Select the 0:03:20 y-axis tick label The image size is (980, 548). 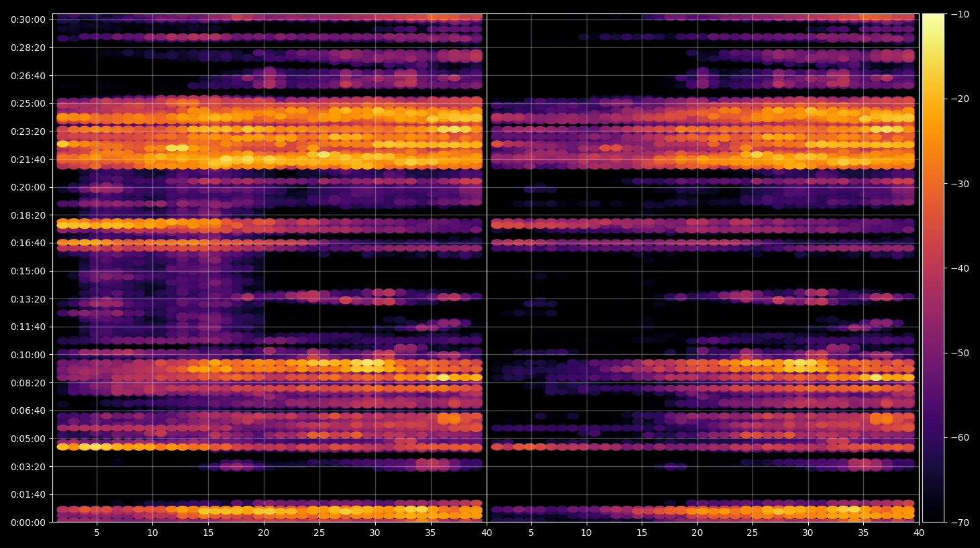click(28, 467)
